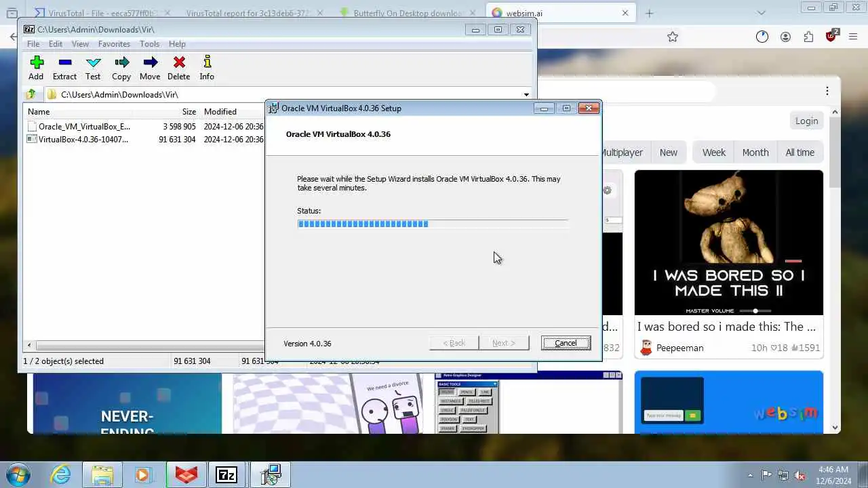Open Windows Media Player from taskbar

(x=142, y=475)
